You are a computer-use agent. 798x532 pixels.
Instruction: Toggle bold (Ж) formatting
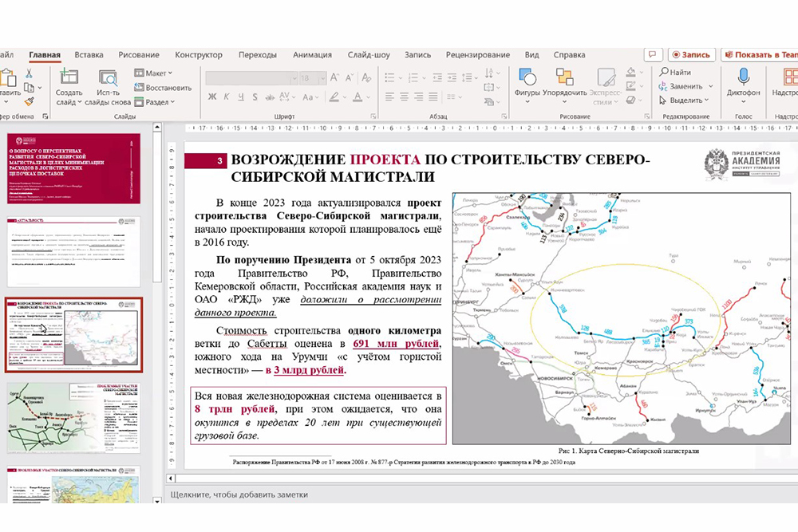[212, 97]
